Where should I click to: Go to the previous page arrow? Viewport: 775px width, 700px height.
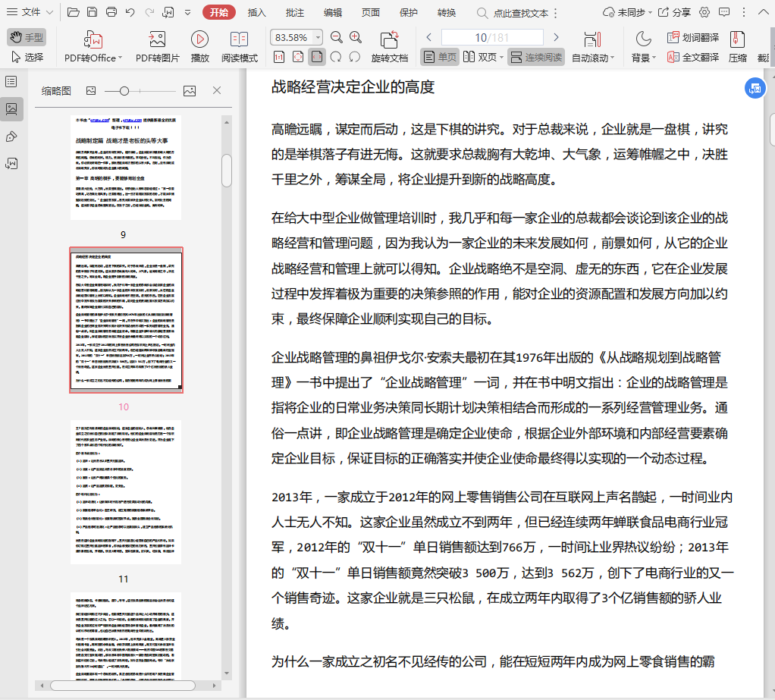(x=429, y=37)
